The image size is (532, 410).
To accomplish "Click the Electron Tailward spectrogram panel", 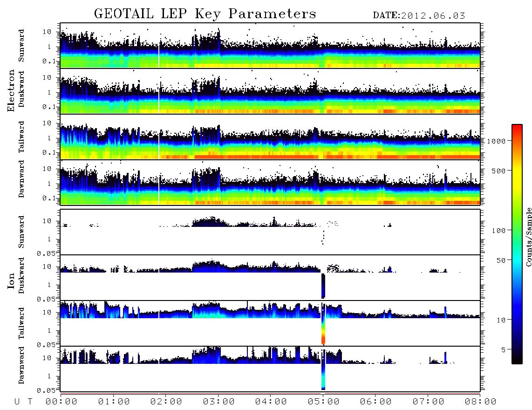I will 270,137.
